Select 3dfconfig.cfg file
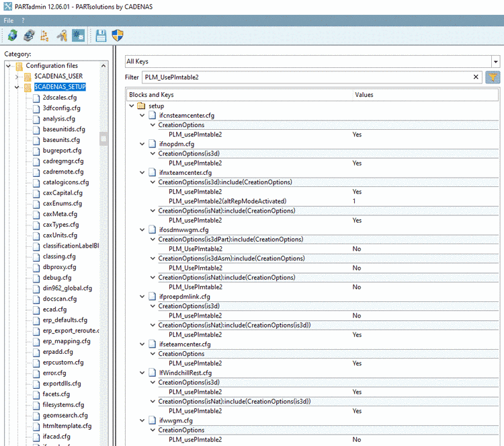 pos(61,108)
